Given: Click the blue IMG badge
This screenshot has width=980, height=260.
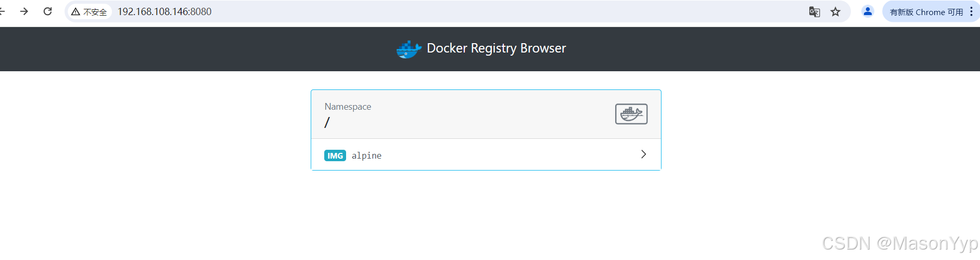Looking at the screenshot, I should 335,155.
